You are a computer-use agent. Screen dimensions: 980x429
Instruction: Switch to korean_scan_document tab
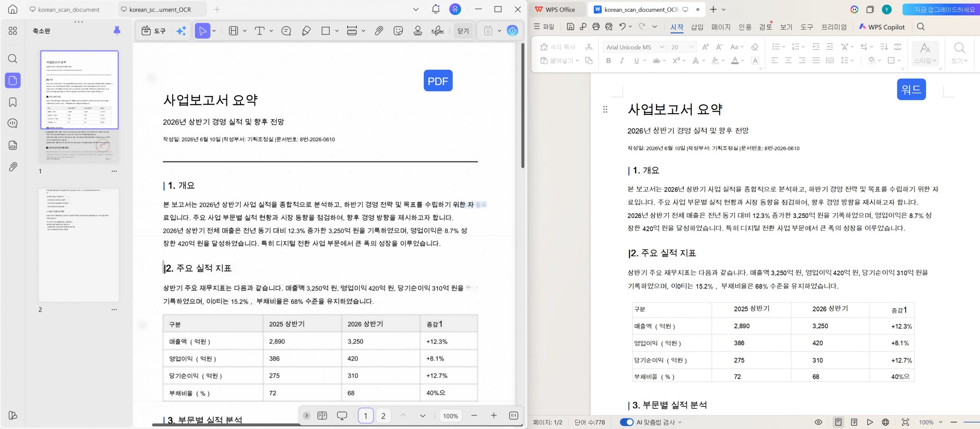[69, 10]
